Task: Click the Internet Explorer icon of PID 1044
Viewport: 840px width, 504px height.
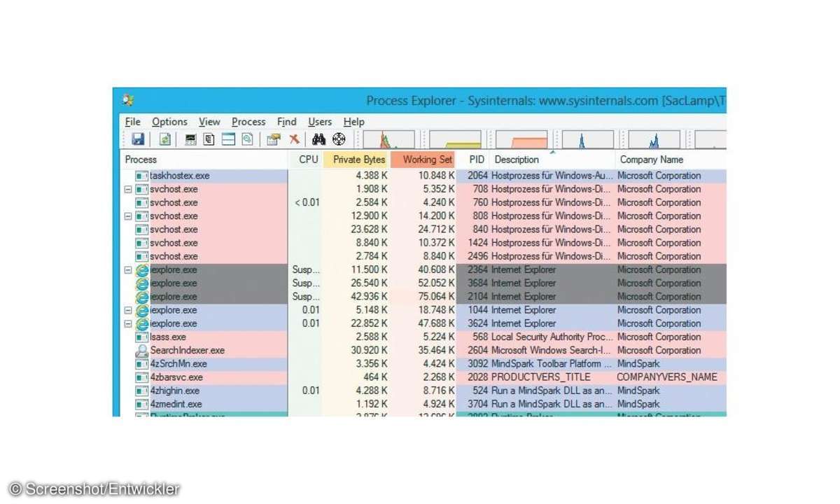Action: [x=142, y=310]
